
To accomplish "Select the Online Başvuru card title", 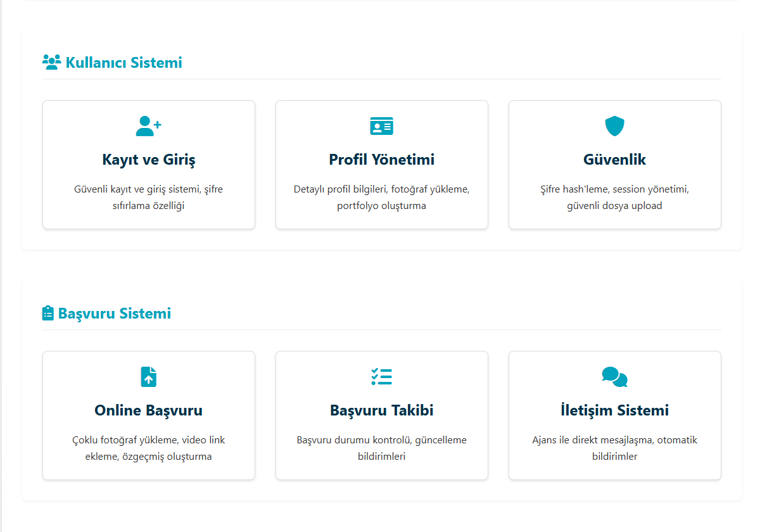I will [x=148, y=410].
